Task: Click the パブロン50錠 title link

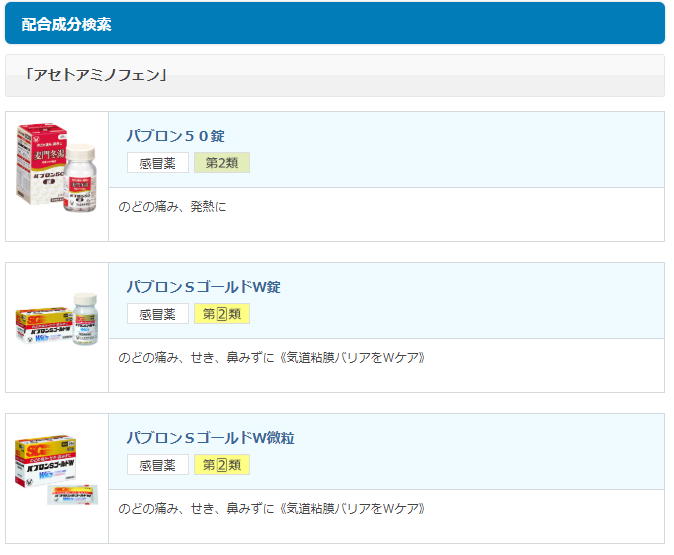Action: coord(175,136)
